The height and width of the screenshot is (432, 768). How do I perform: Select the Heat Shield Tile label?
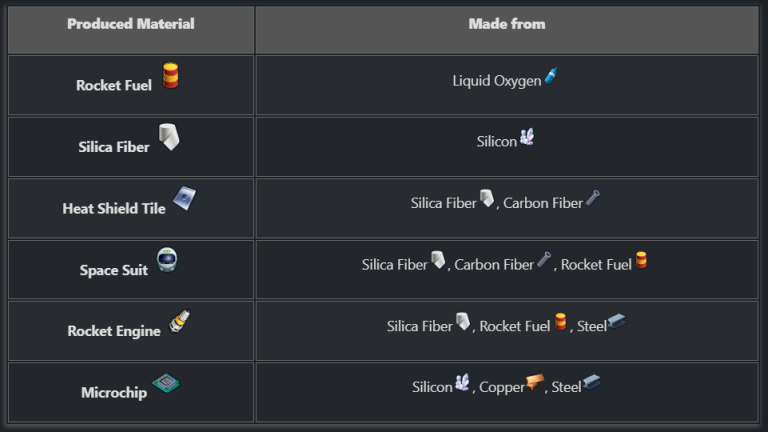click(114, 209)
